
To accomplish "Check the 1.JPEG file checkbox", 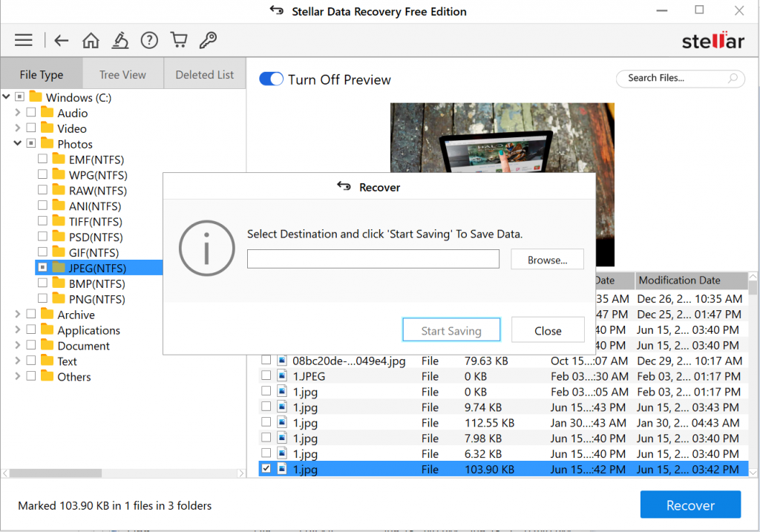I will [x=266, y=375].
